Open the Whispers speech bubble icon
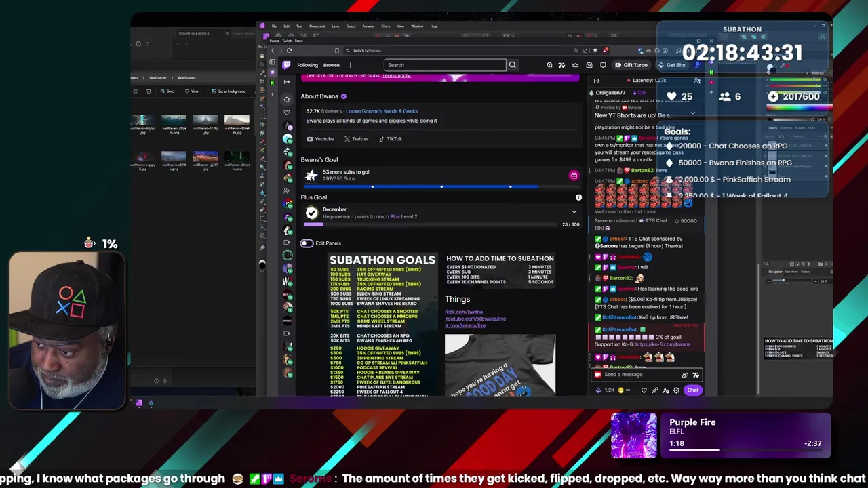This screenshot has width=868, height=488. [603, 65]
